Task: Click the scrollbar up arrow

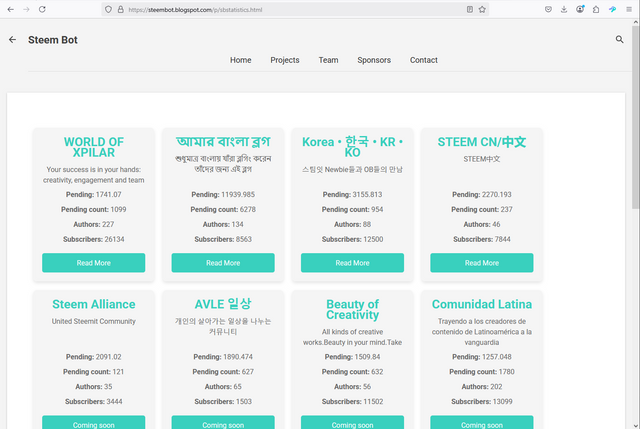Action: tap(636, 22)
